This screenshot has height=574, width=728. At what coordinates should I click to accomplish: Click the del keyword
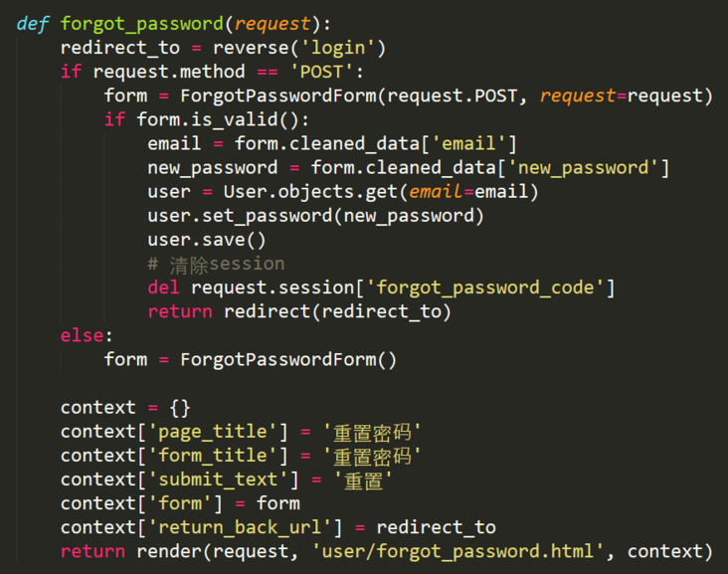click(x=163, y=287)
